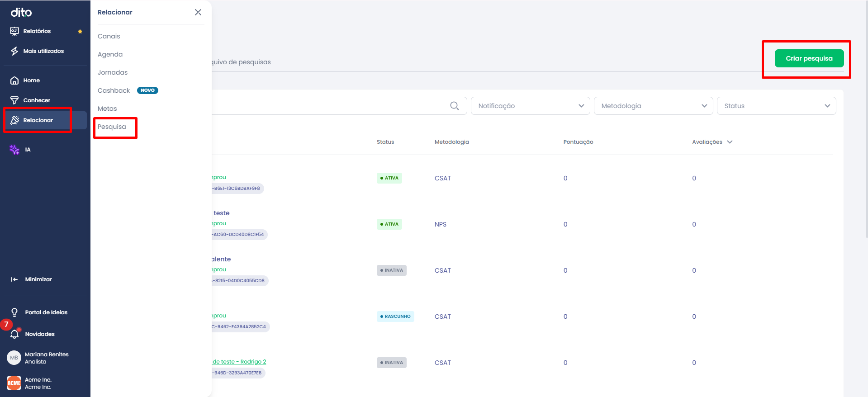
Task: Select the Relacionar icon in the sidebar
Action: pos(14,120)
